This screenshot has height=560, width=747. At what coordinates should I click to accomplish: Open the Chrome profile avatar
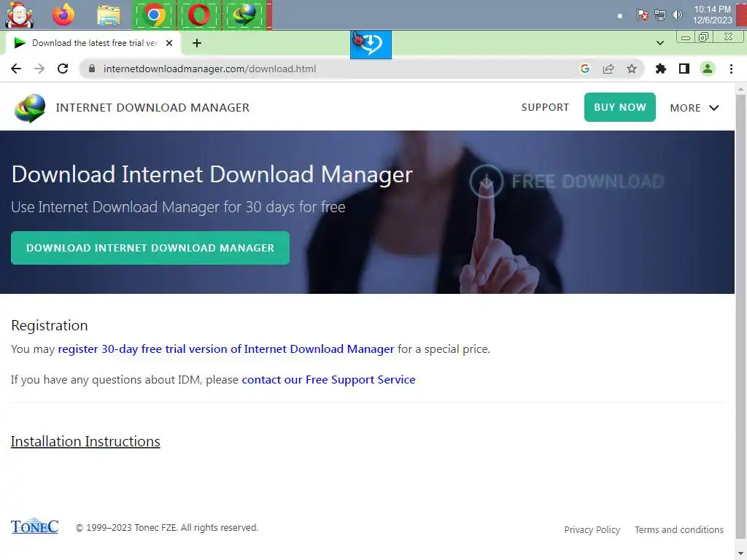[708, 69]
